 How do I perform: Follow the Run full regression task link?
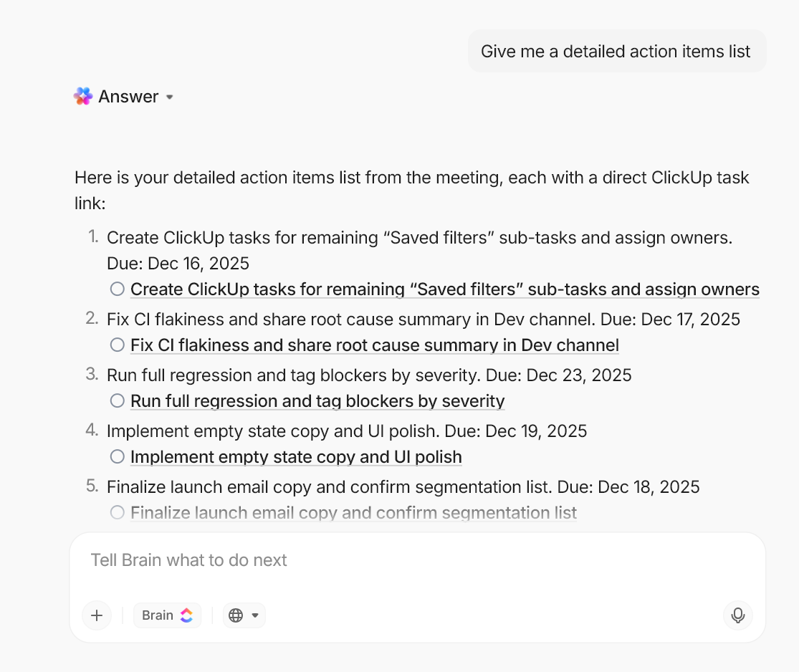coord(317,400)
